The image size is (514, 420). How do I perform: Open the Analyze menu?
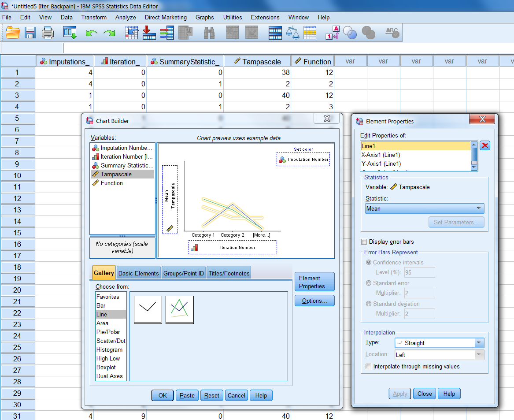126,17
